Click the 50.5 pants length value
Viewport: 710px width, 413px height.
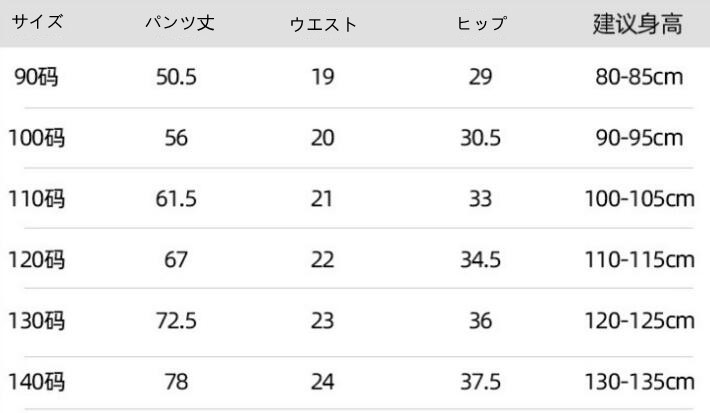pos(176,76)
